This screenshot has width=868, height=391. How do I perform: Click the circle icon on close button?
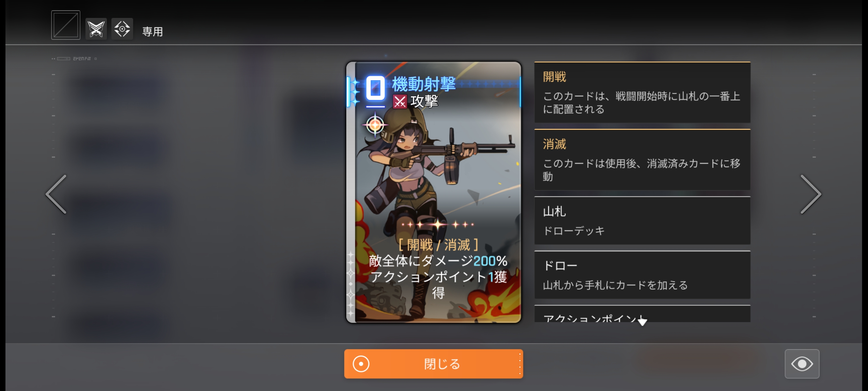click(361, 364)
